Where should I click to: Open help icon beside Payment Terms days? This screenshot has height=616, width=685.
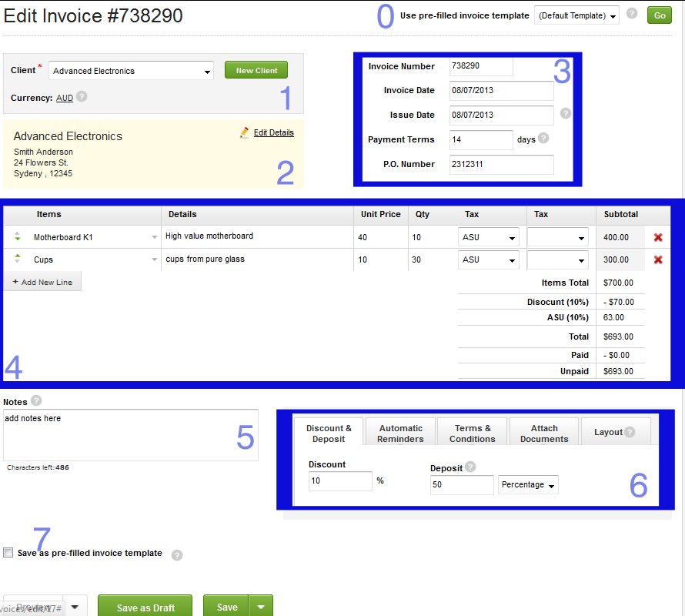(x=543, y=139)
